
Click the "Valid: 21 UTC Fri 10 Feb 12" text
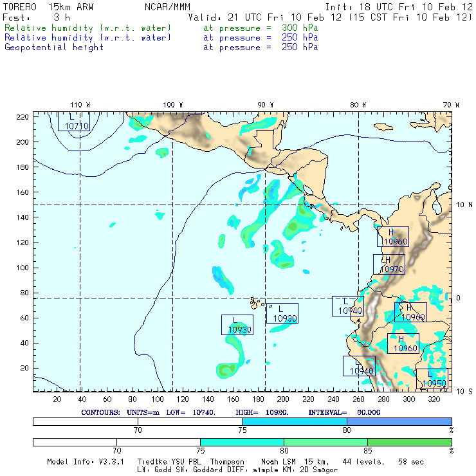265,17
